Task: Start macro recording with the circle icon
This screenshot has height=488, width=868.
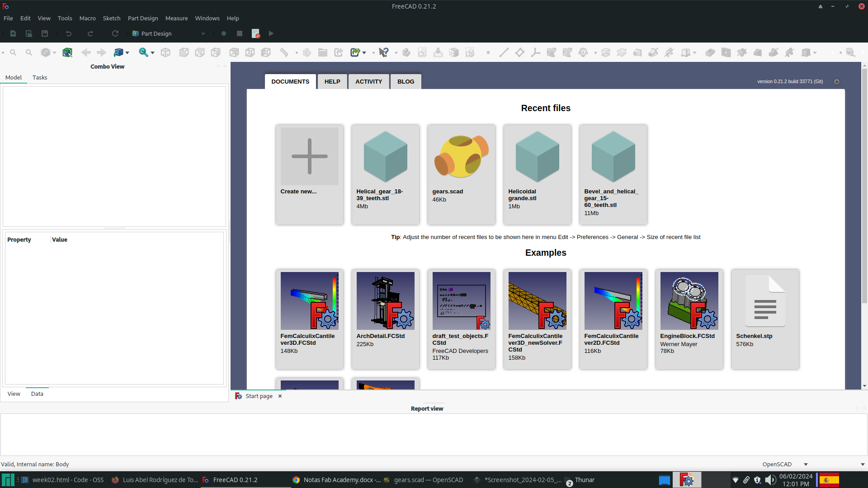Action: click(224, 33)
